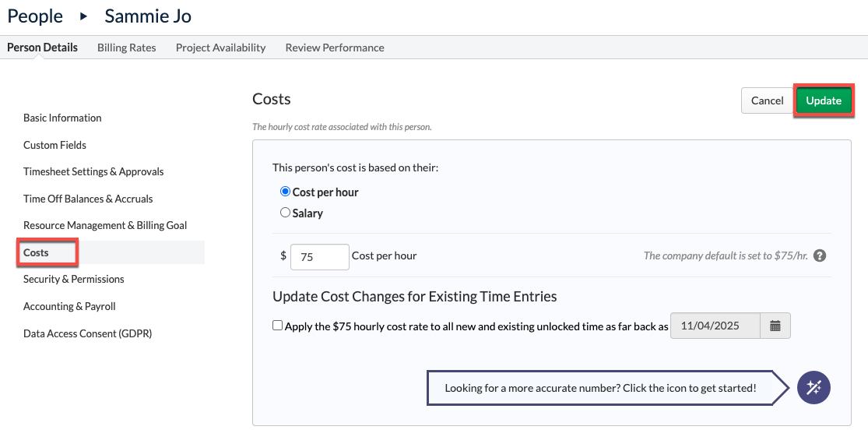The width and height of the screenshot is (868, 444).
Task: Navigate to the People breadcrumb link
Action: pos(35,16)
